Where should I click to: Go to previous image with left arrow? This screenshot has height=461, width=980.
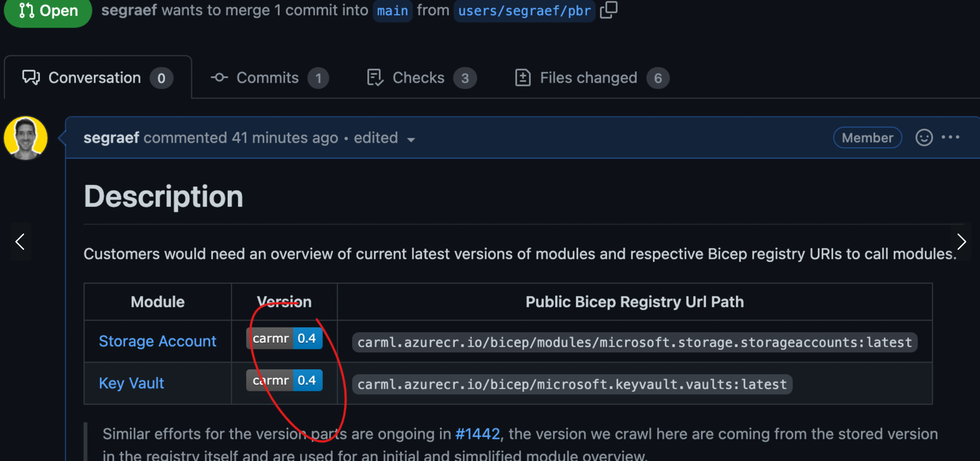pyautogui.click(x=20, y=242)
